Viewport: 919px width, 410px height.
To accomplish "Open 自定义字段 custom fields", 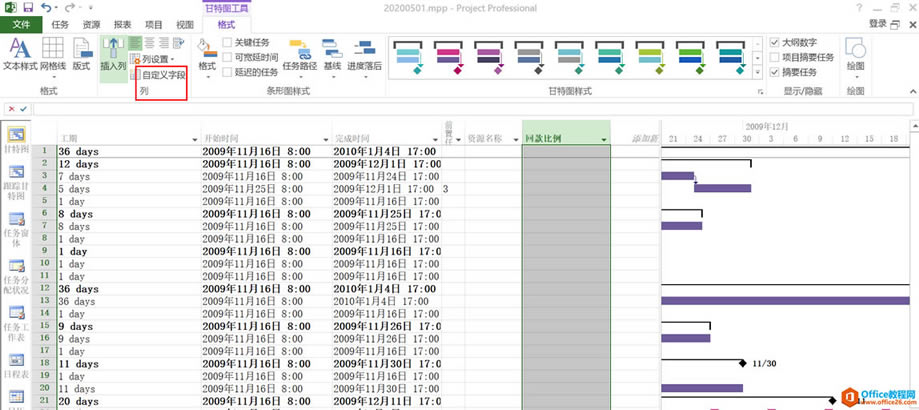I will [158, 74].
